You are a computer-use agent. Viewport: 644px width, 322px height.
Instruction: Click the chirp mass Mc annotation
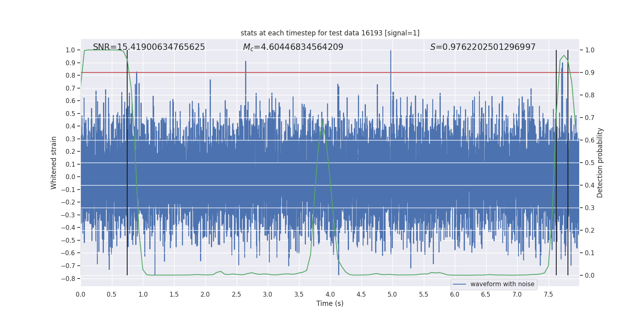pos(293,47)
